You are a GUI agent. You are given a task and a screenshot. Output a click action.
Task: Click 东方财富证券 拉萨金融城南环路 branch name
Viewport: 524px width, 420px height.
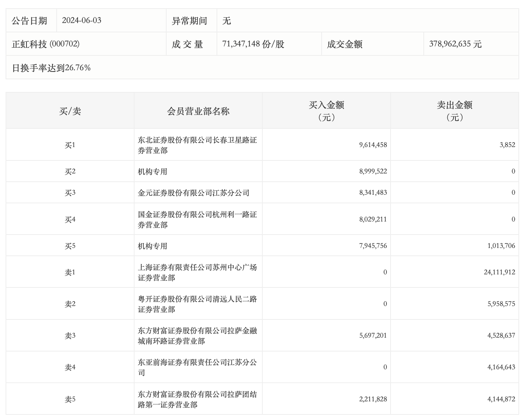(198, 336)
